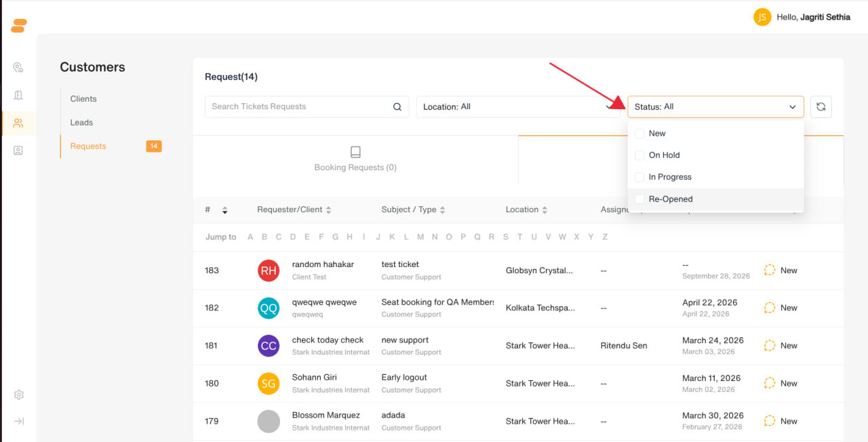Open the buildings icon in sidebar
The image size is (868, 442).
pyautogui.click(x=18, y=96)
